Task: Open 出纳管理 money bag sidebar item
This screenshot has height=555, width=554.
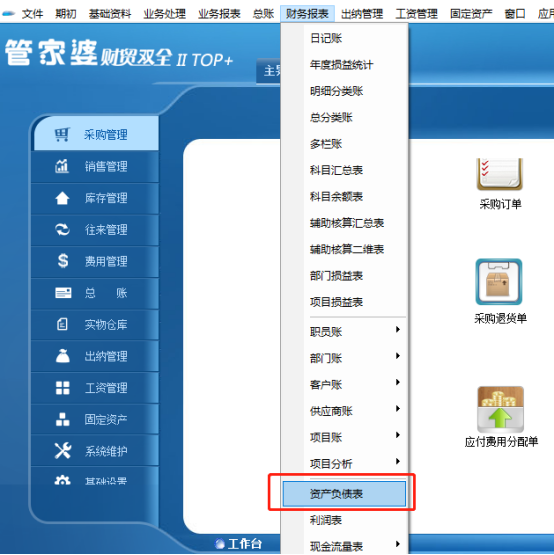Action: click(95, 356)
